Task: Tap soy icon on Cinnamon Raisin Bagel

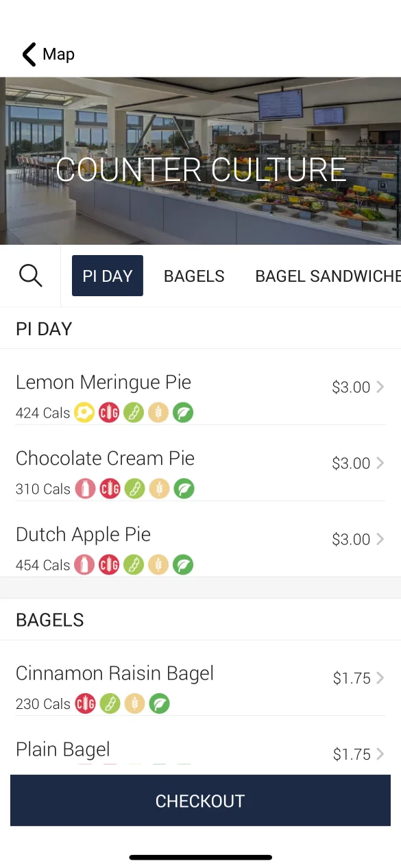Action: click(x=110, y=703)
